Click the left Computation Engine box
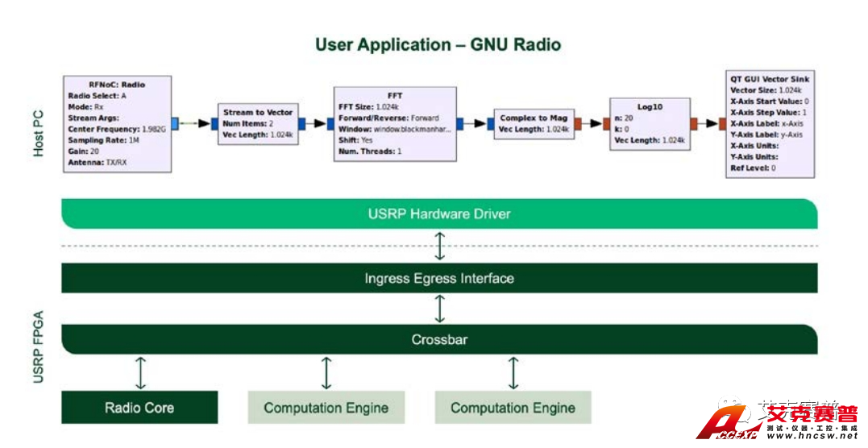Screen dimensions: 868x448 [x=326, y=408]
